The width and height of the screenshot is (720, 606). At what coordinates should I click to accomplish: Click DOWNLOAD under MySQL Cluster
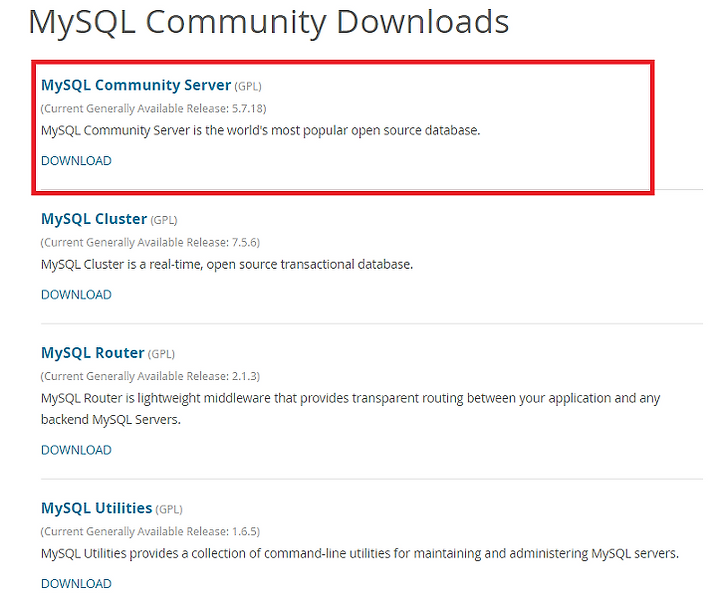[76, 295]
